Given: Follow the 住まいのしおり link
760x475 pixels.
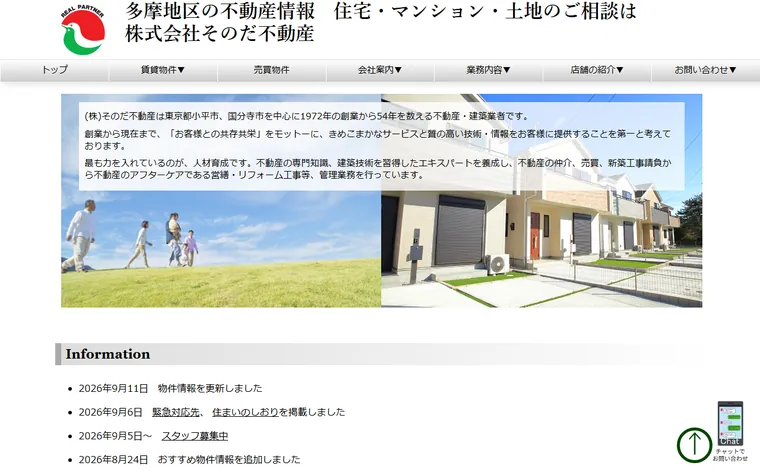Looking at the screenshot, I should pos(245,412).
